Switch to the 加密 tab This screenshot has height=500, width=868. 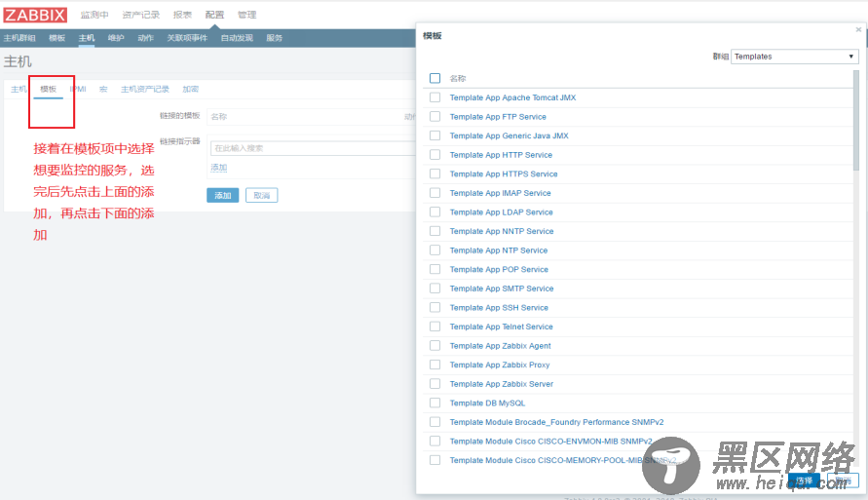coord(190,89)
